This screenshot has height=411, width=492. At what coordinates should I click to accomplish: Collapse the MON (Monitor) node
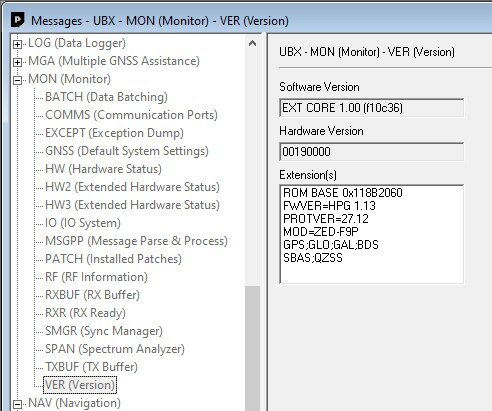pyautogui.click(x=17, y=80)
